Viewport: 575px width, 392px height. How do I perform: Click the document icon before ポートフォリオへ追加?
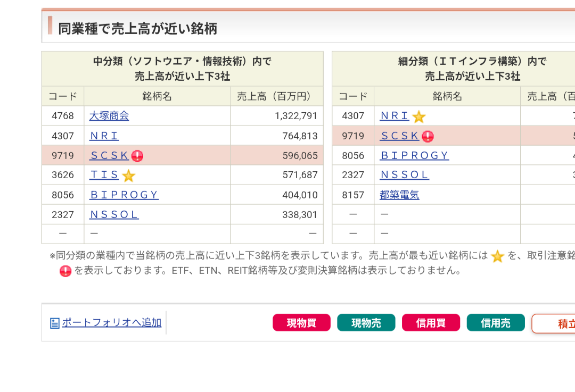54,322
